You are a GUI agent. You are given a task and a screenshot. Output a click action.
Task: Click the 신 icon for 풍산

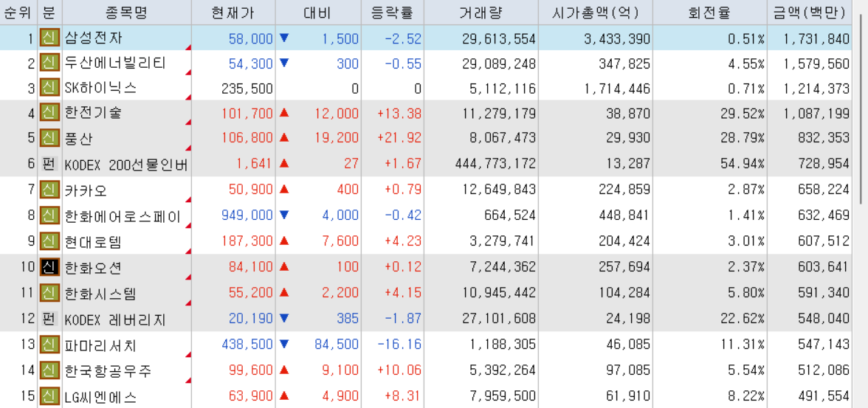coord(50,138)
